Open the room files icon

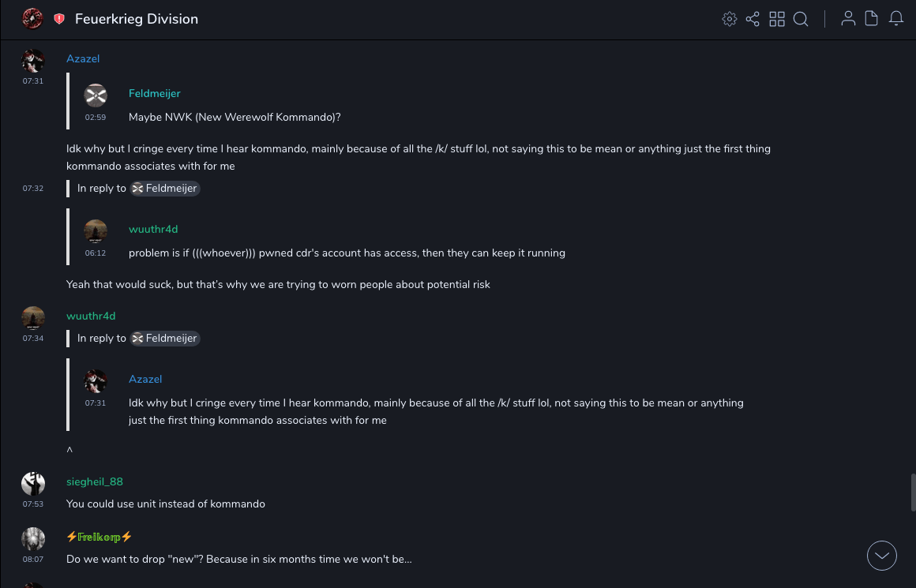(872, 19)
